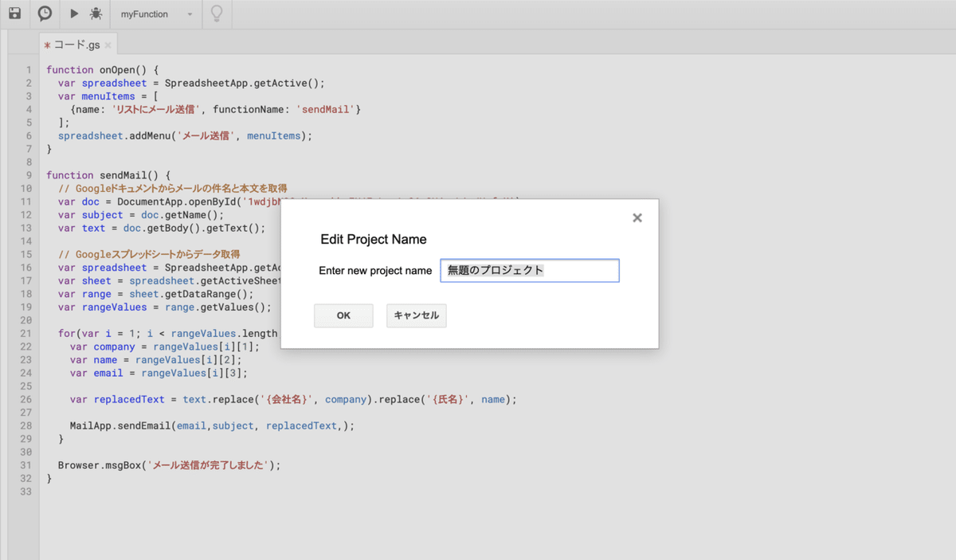Viewport: 956px width, 560px height.
Task: Click line number 28 in the gutter
Action: pos(25,425)
